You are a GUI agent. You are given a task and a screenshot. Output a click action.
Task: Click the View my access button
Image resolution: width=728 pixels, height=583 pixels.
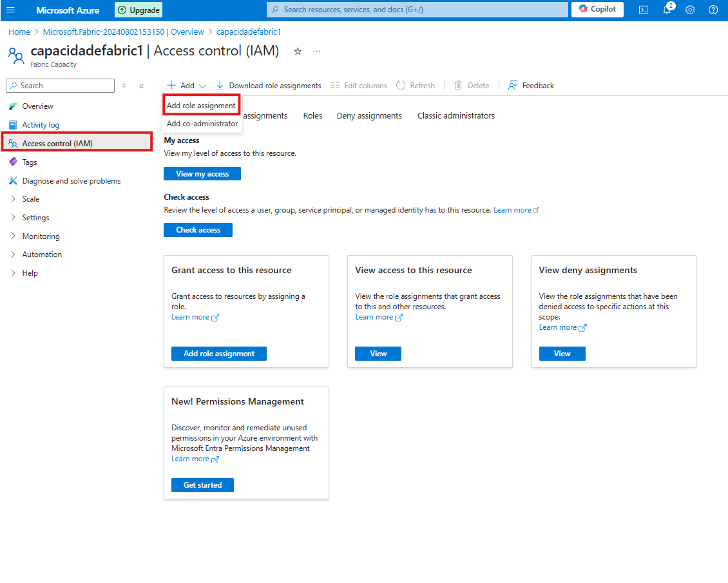[x=202, y=174]
